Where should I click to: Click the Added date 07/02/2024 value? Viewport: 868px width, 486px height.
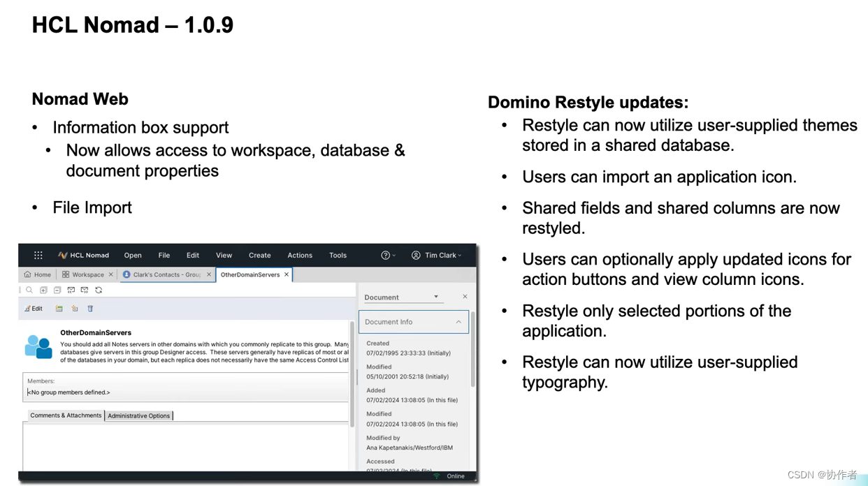[412, 400]
